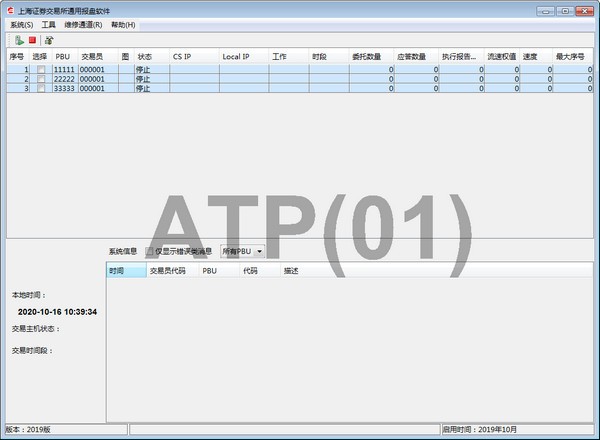The height and width of the screenshot is (440, 600).
Task: Minimize the window
Action: 546,11
